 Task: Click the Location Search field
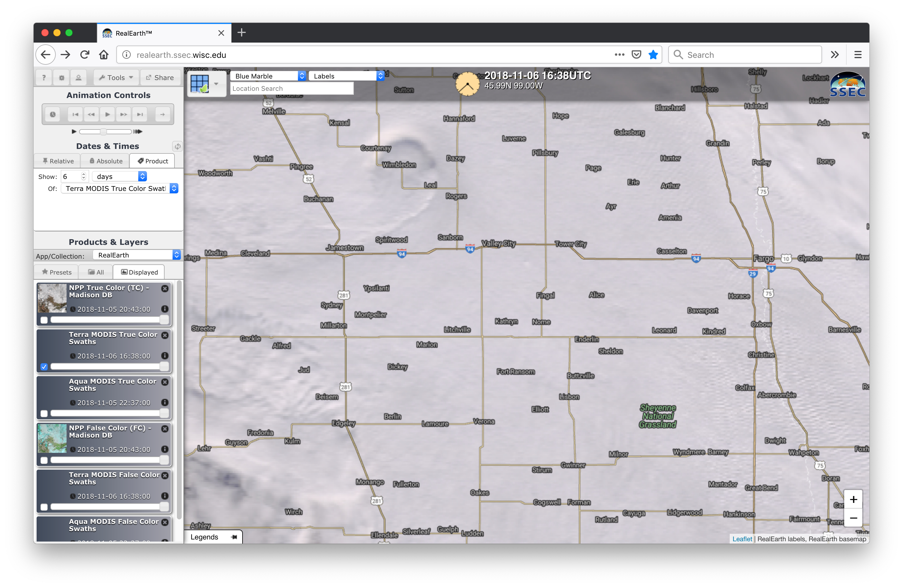point(292,88)
